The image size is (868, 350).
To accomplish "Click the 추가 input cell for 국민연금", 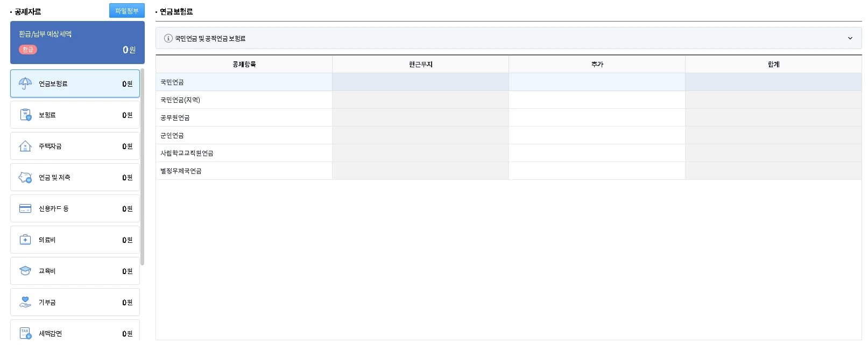I will click(x=597, y=82).
